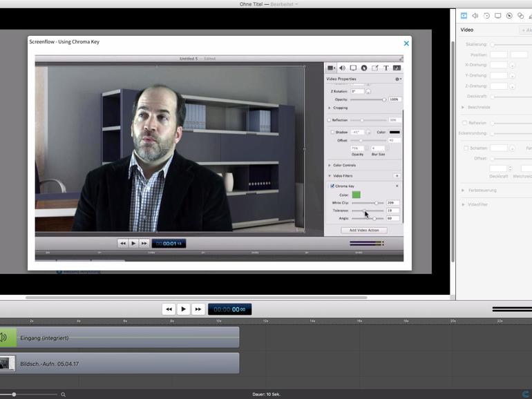
Task: Click the media library icon in the tutorial's inspector
Action: tap(397, 68)
